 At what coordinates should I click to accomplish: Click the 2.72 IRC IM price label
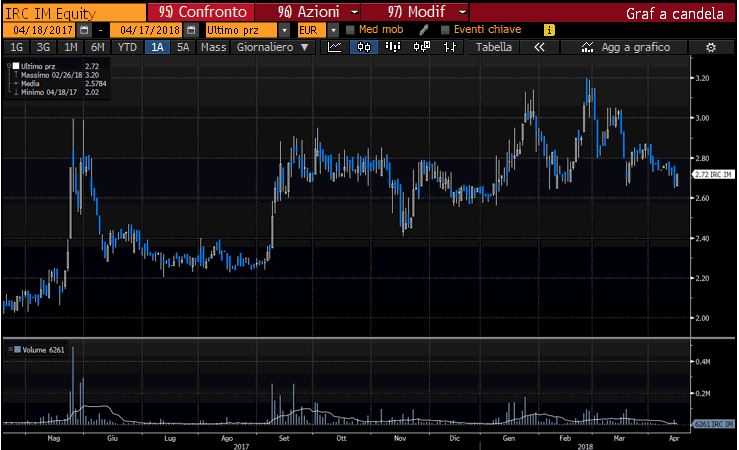714,175
